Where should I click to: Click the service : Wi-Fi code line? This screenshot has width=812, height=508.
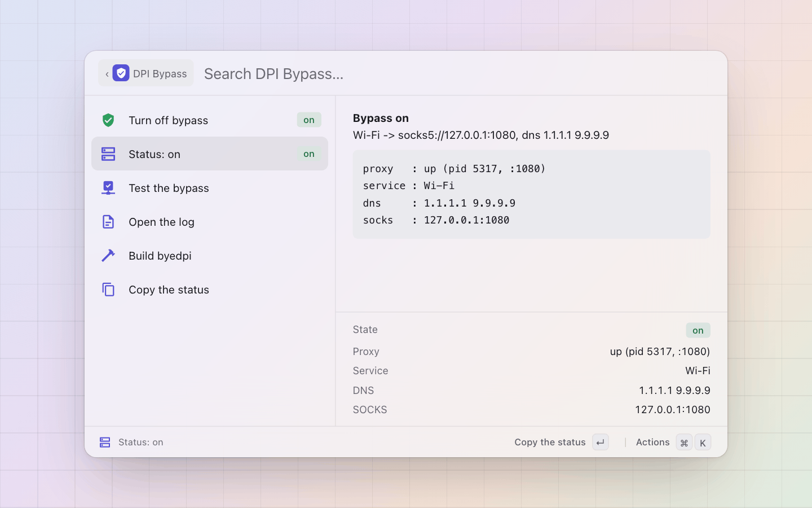(408, 185)
